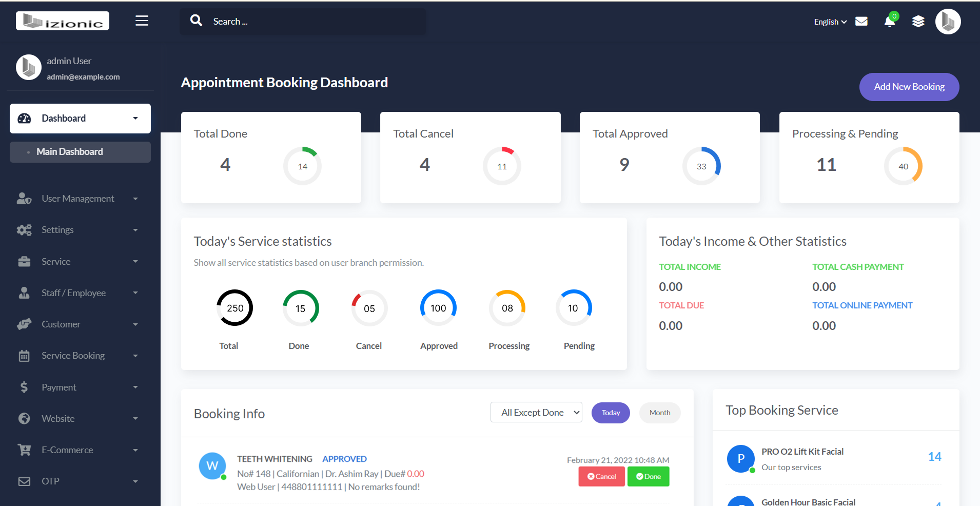Open the All Except Done dropdown
The width and height of the screenshot is (980, 506).
[536, 412]
